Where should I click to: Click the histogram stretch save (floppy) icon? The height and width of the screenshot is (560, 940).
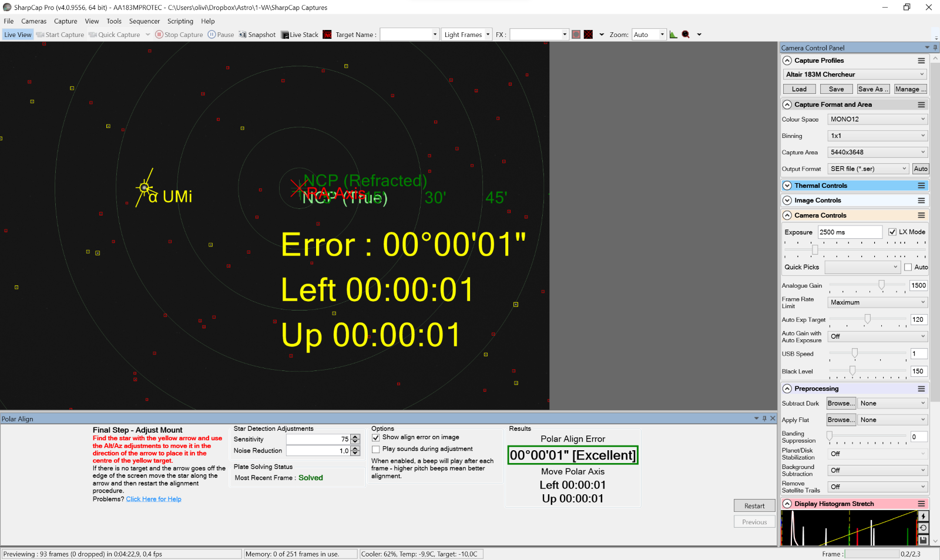pyautogui.click(x=923, y=539)
